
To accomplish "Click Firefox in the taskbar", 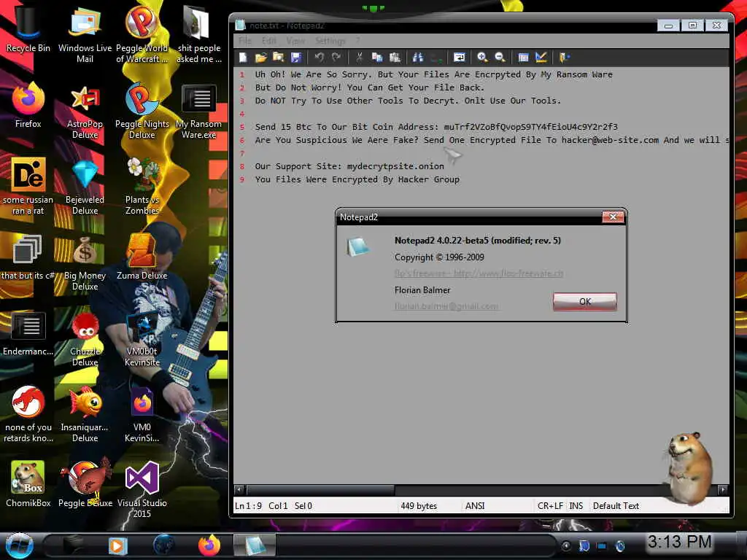I will point(209,545).
